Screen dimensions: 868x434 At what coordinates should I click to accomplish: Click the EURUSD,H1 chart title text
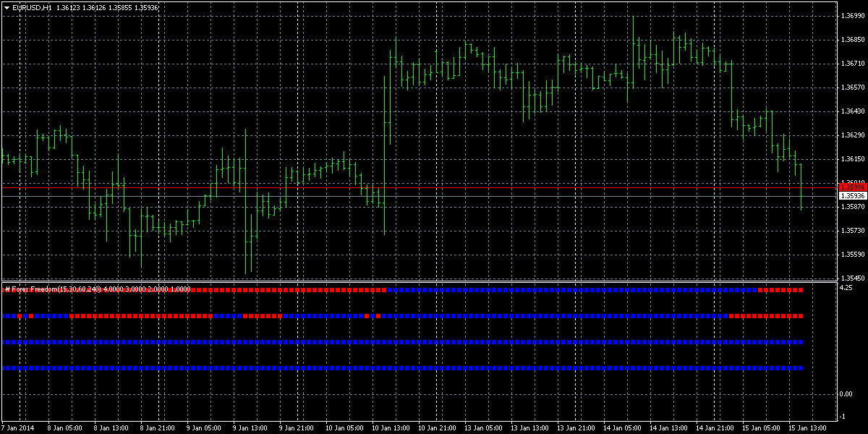(x=32, y=7)
